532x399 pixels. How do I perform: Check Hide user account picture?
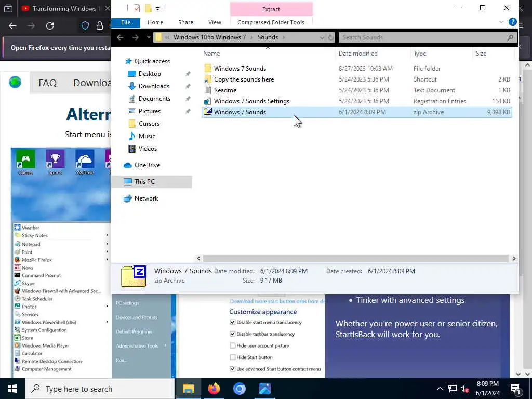[232, 345]
